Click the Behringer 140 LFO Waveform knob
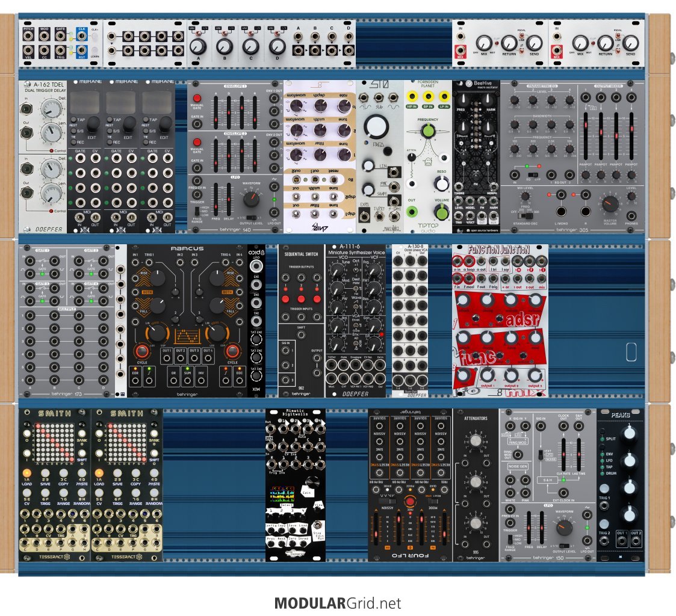676x616 pixels. (252, 199)
